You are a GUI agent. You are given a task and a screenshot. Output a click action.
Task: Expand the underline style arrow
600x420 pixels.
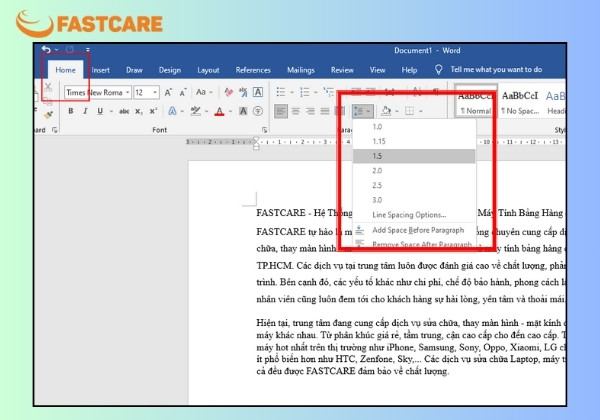click(111, 111)
